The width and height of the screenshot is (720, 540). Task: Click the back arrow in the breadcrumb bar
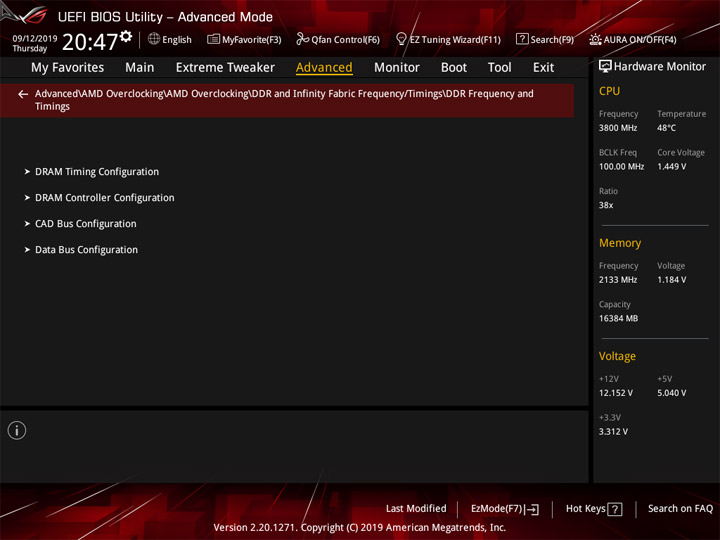(23, 94)
